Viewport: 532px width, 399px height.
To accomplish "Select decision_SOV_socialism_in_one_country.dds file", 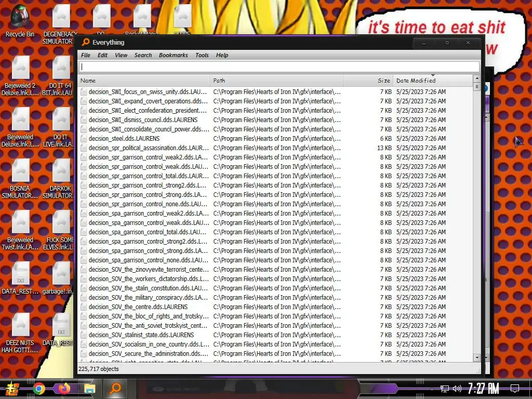I will point(149,344).
